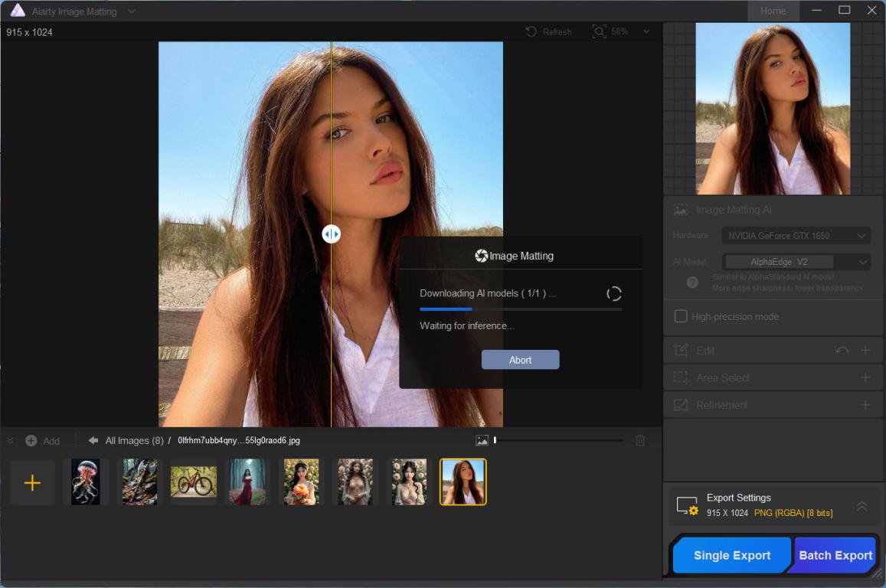
Task: Click the thumbnail size slider
Action: pos(557,440)
